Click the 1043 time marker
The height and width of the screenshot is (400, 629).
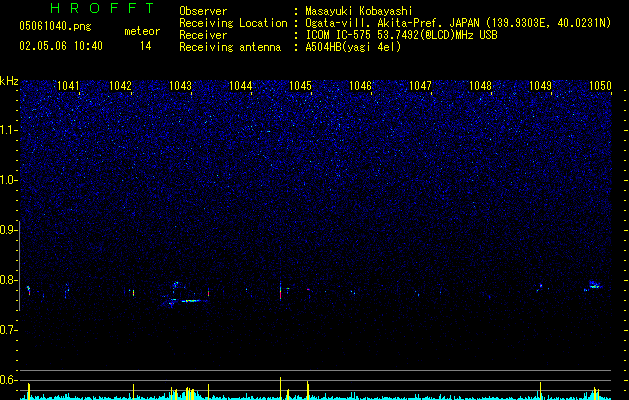coord(181,85)
